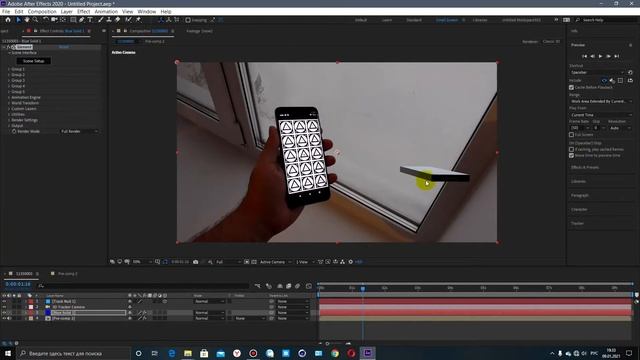Hide the Track Null 1 layer

[x=4, y=301]
